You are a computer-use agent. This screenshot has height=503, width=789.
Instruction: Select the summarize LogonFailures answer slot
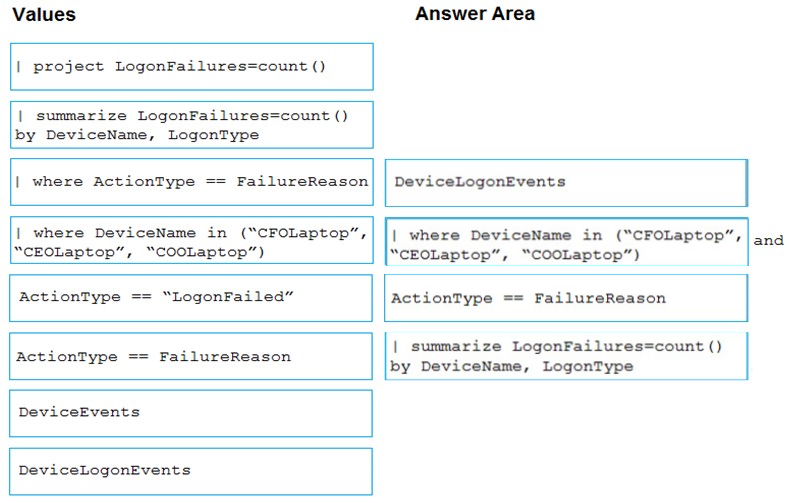coord(566,356)
